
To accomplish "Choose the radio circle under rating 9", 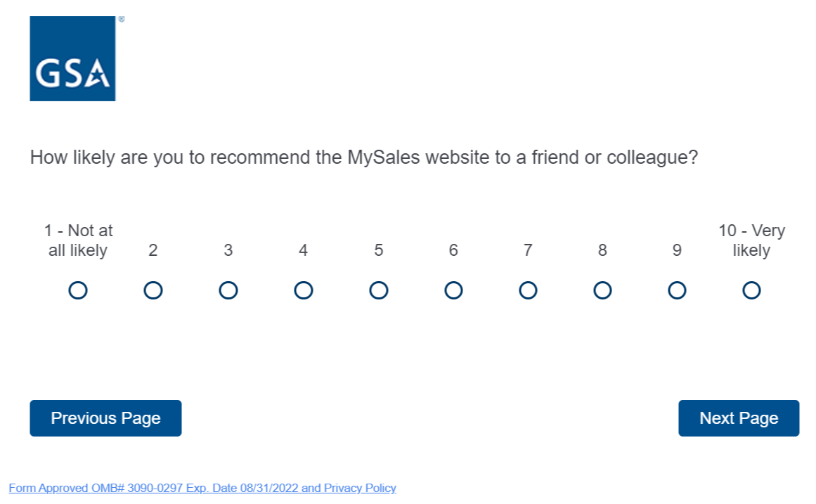I will (677, 290).
